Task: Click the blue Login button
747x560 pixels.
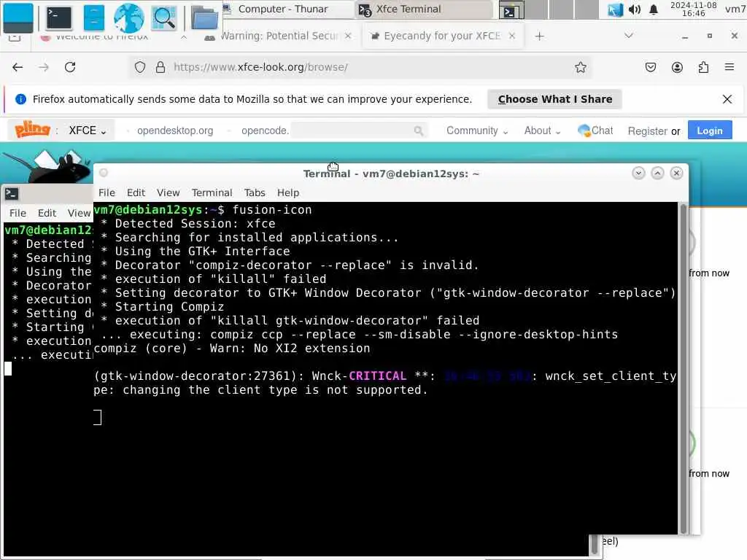Action: click(710, 131)
